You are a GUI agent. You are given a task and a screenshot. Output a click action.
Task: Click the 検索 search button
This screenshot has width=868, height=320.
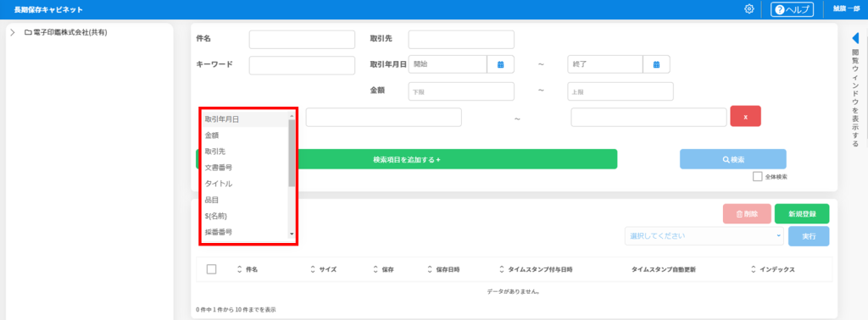tap(733, 159)
